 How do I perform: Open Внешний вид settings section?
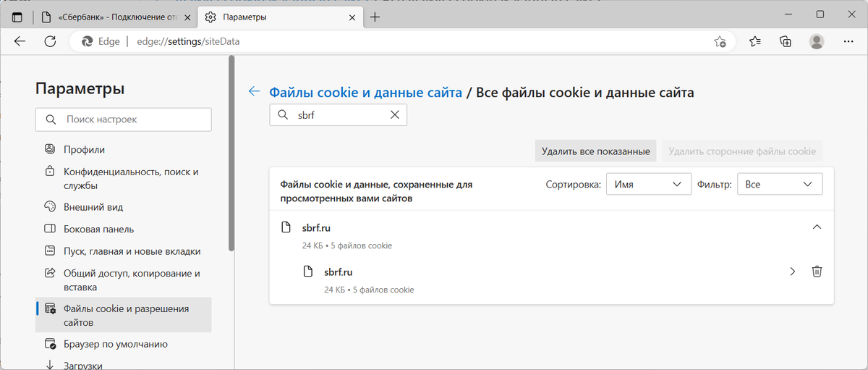click(124, 207)
